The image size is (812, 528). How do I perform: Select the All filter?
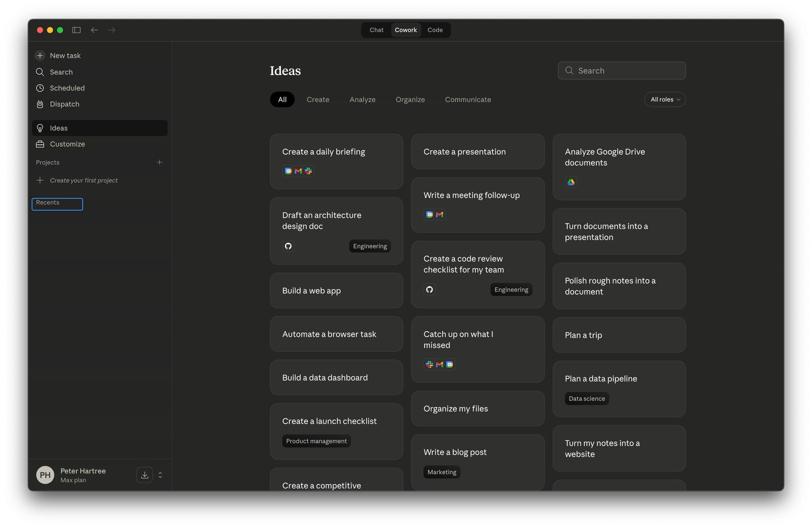tap(282, 99)
